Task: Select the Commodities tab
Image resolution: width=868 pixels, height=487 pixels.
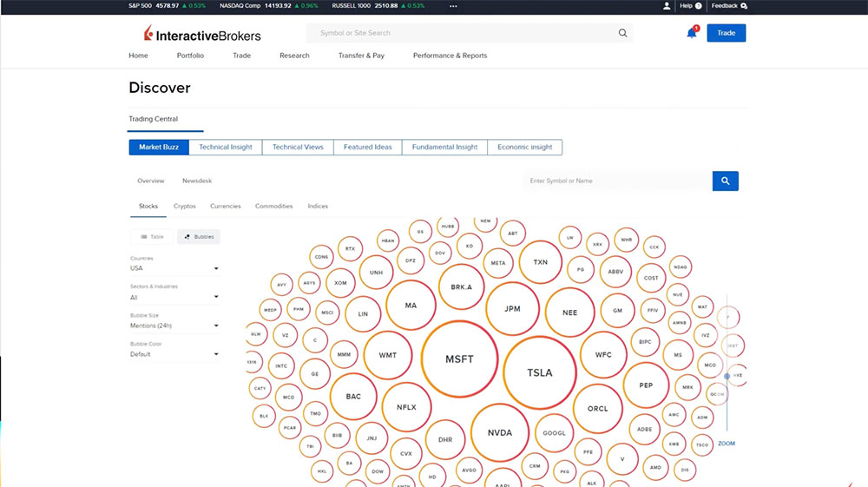Action: 274,206
